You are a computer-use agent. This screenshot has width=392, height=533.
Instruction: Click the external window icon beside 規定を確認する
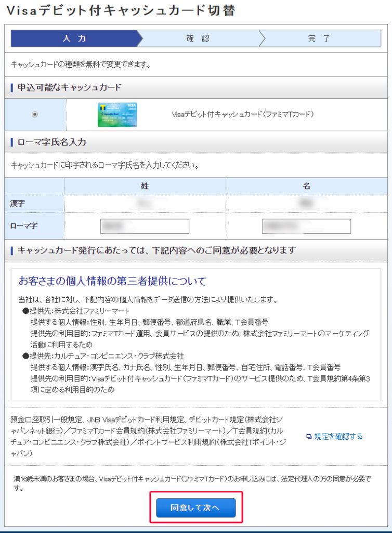click(x=309, y=437)
